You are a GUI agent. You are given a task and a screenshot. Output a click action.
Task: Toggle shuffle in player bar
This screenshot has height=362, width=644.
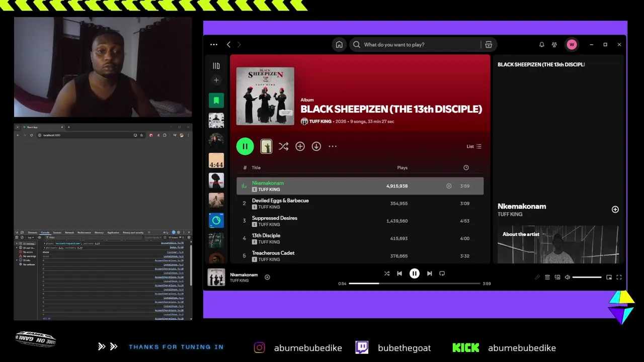[387, 274]
